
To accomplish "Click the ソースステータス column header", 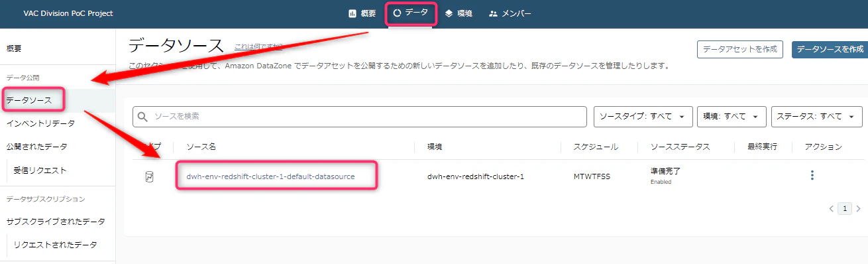I will [680, 147].
